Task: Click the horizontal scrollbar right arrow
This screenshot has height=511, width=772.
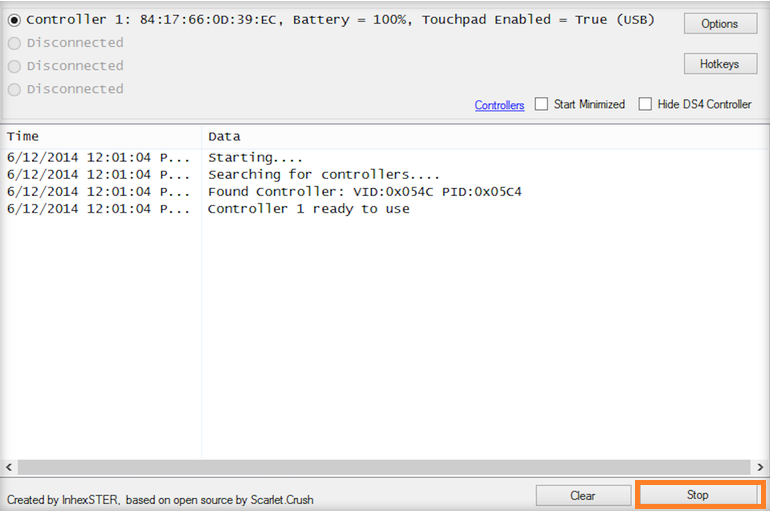Action: 760,467
